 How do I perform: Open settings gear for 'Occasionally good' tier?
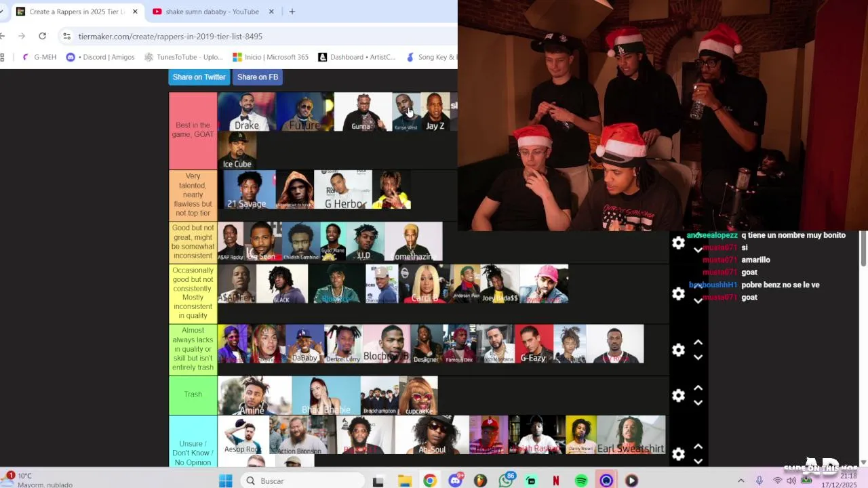click(678, 293)
